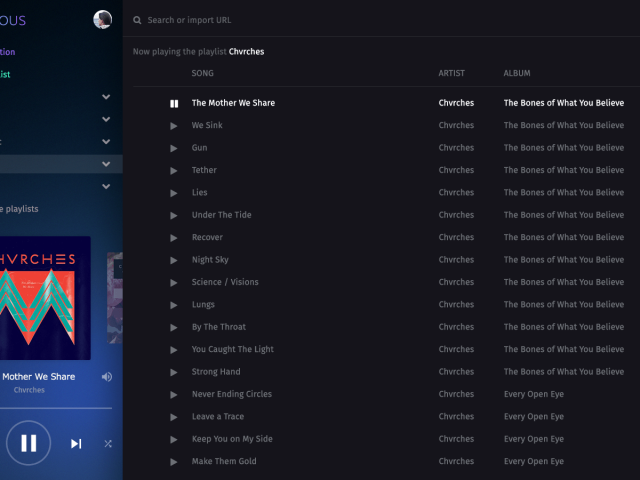The height and width of the screenshot is (480, 640).
Task: Play the song You Caught The Light
Action: point(174,350)
